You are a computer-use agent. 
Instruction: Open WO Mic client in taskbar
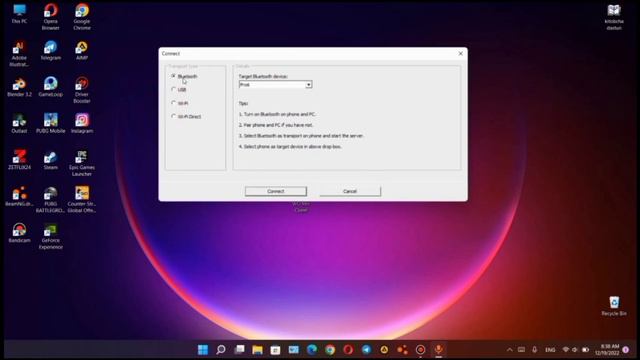pos(438,350)
